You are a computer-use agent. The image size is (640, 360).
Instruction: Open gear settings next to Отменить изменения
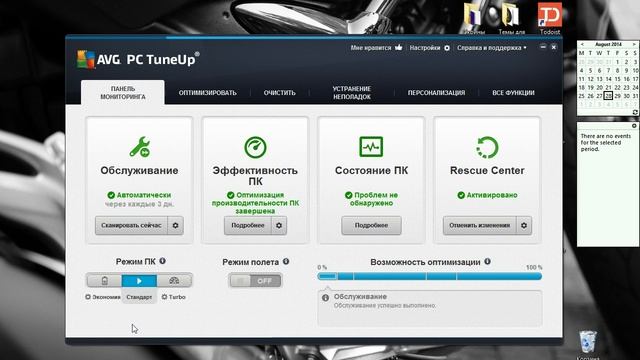click(524, 225)
